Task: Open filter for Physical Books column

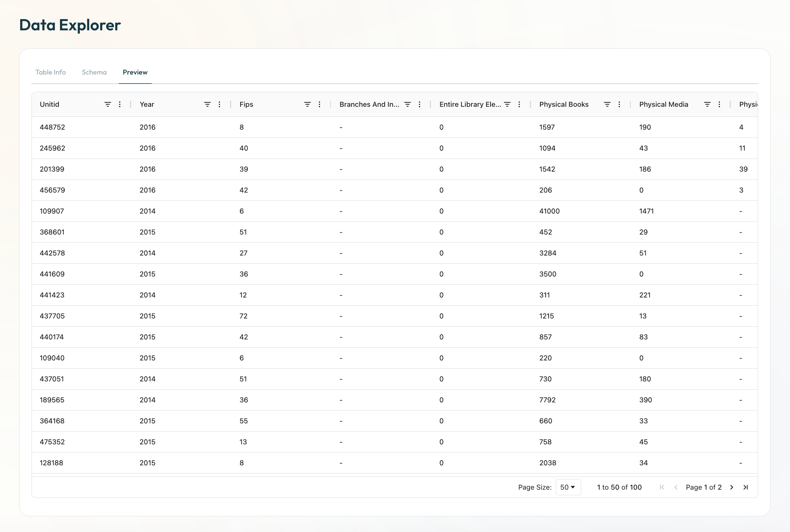Action: click(607, 105)
